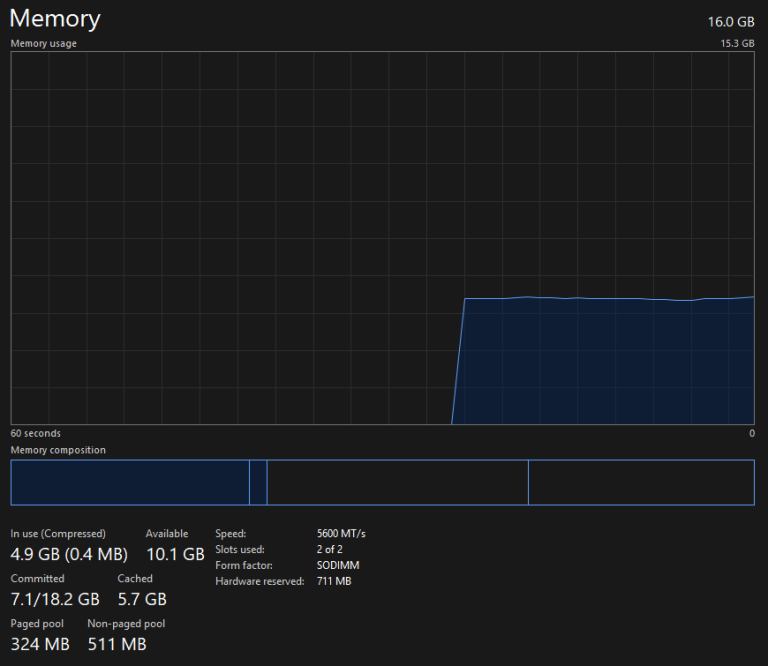
Task: Click the 7.1/18.2 GB Committed value
Action: tap(55, 599)
